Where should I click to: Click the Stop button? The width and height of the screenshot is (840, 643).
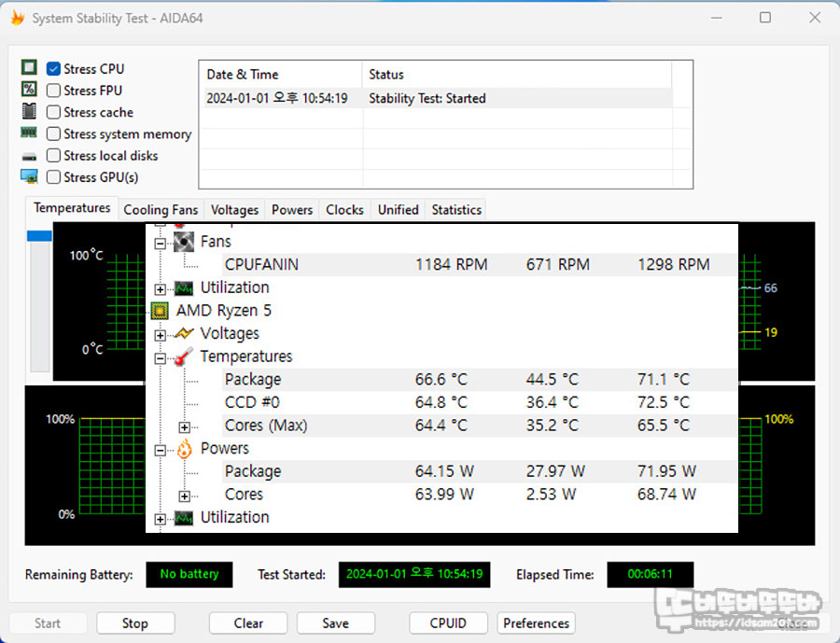(135, 623)
